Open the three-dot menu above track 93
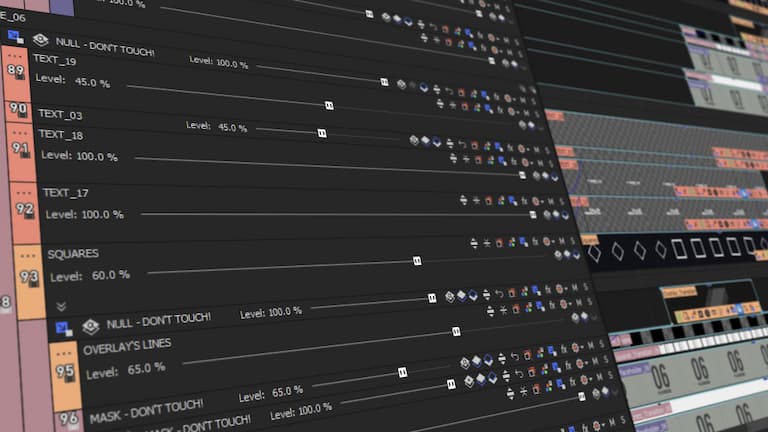Image resolution: width=768 pixels, height=432 pixels. click(27, 255)
